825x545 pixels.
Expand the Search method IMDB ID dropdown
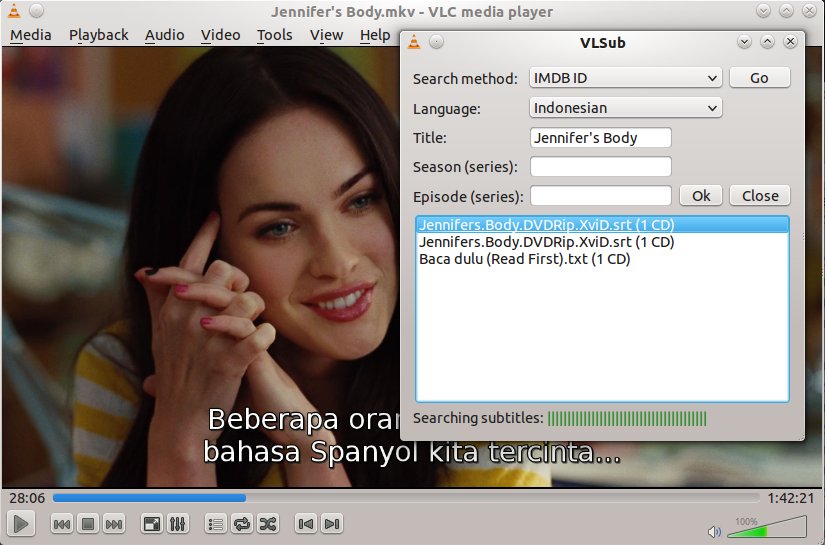tap(626, 78)
